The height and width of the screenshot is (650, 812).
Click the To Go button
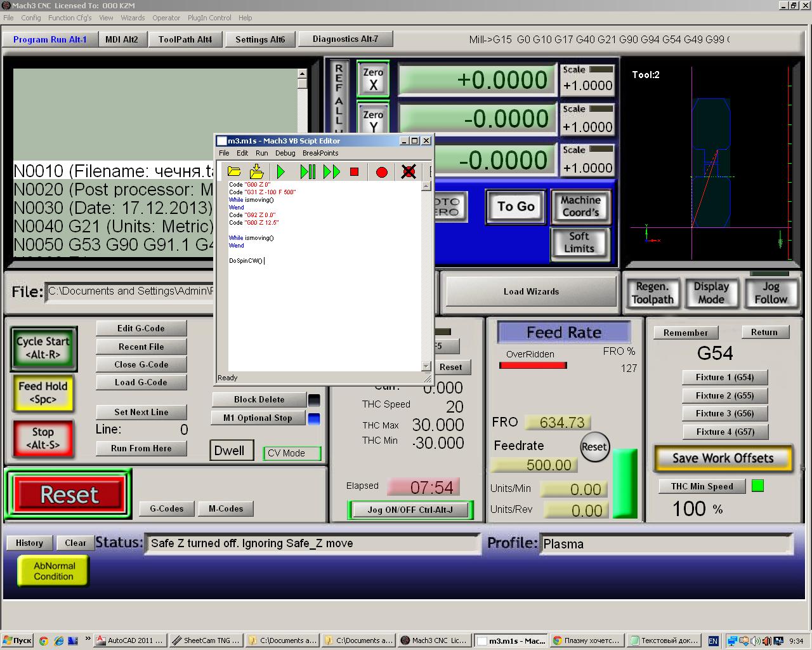coord(516,206)
